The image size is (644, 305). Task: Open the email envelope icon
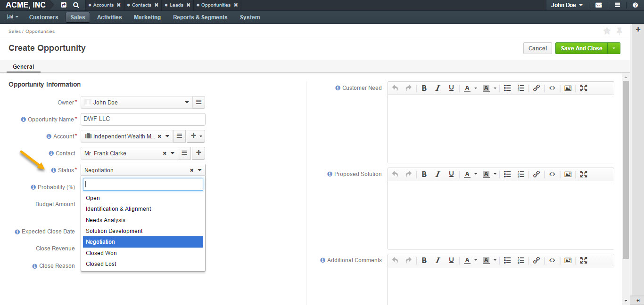pos(599,5)
